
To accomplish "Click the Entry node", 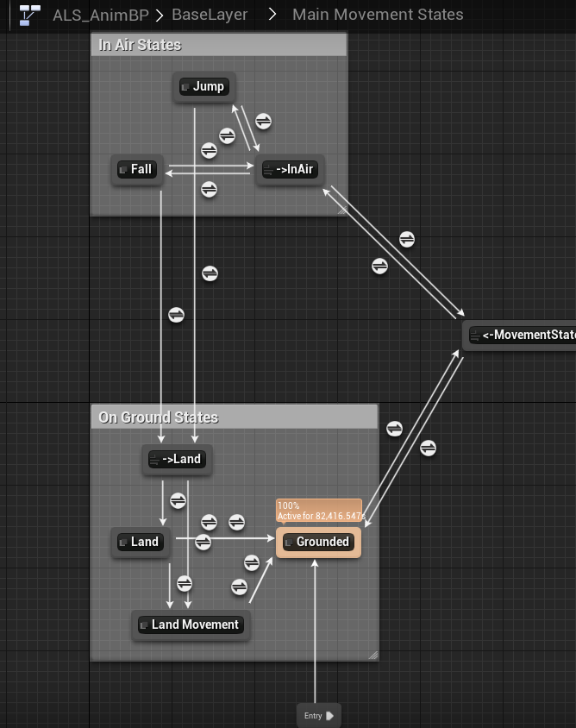I will (318, 715).
